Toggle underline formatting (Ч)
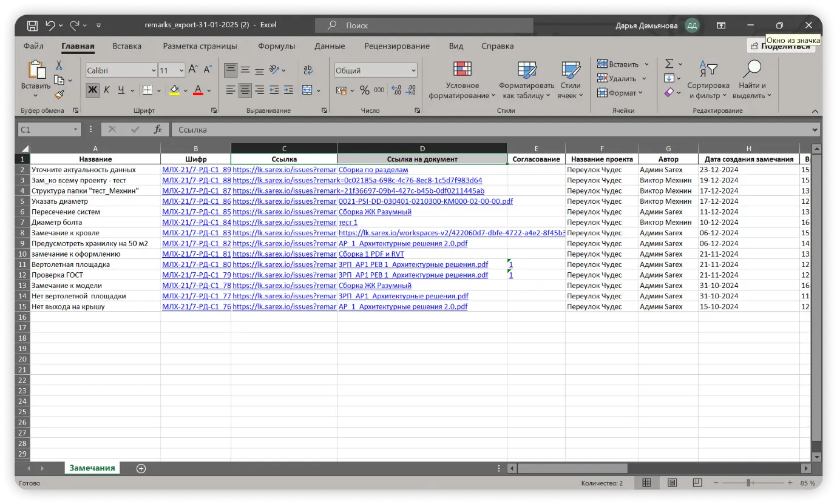837x504 pixels. click(x=121, y=90)
